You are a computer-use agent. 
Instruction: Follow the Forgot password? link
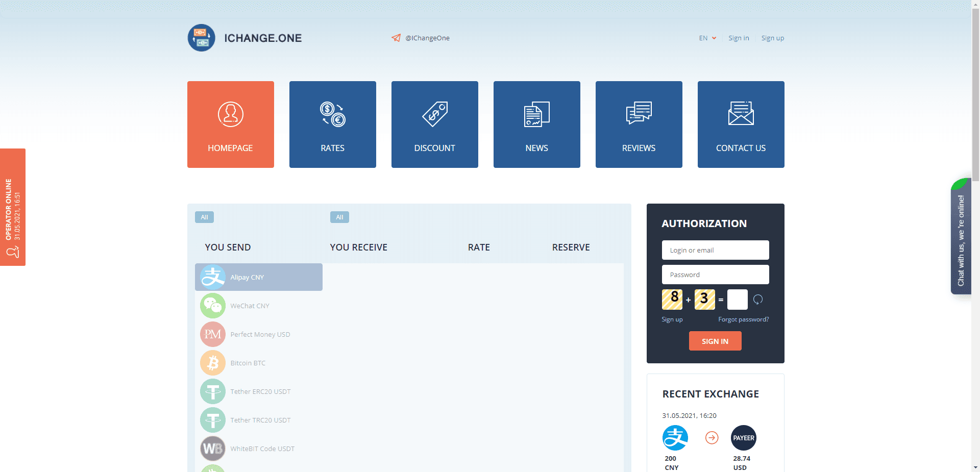click(743, 319)
